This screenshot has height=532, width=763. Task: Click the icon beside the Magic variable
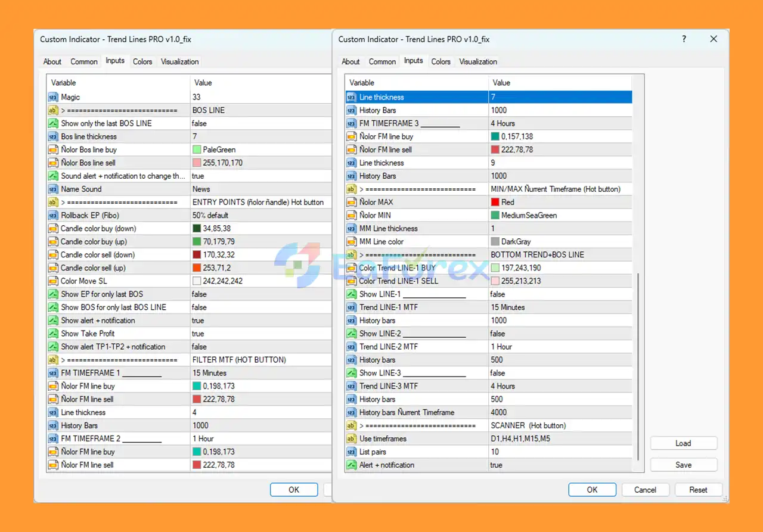pos(52,97)
